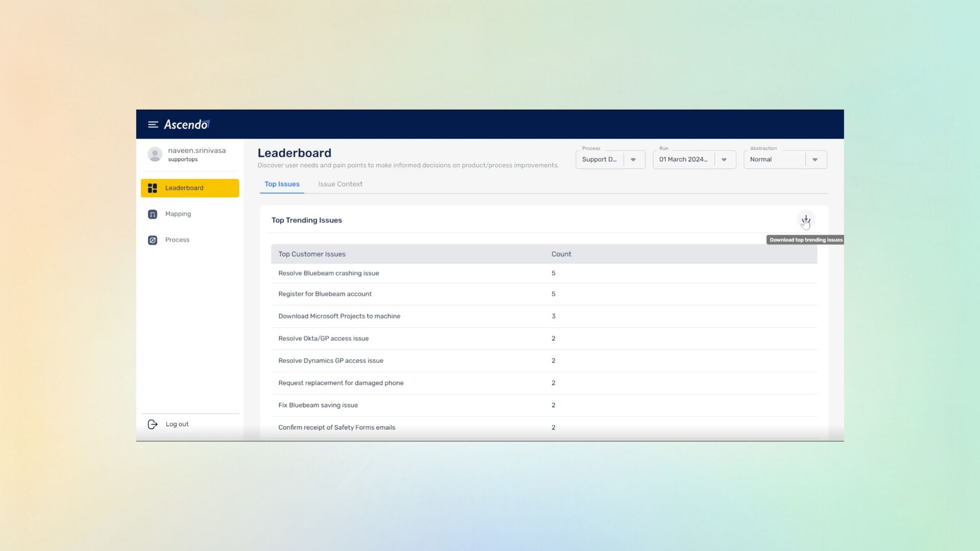
Task: Download top trending issues
Action: [x=805, y=220]
